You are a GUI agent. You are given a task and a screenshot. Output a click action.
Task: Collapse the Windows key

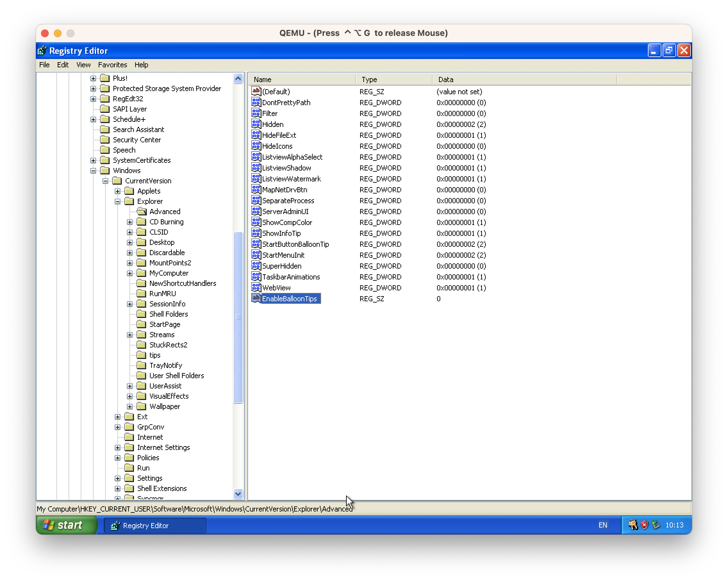(93, 170)
